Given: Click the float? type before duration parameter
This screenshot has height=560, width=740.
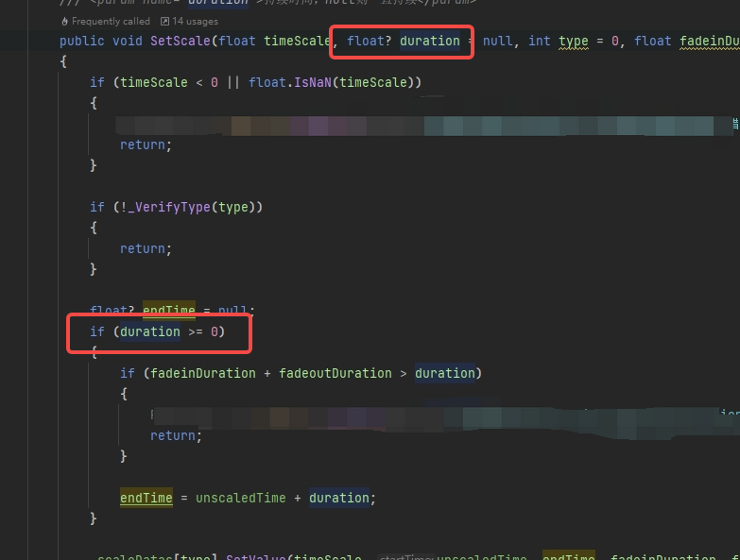Looking at the screenshot, I should tap(370, 41).
